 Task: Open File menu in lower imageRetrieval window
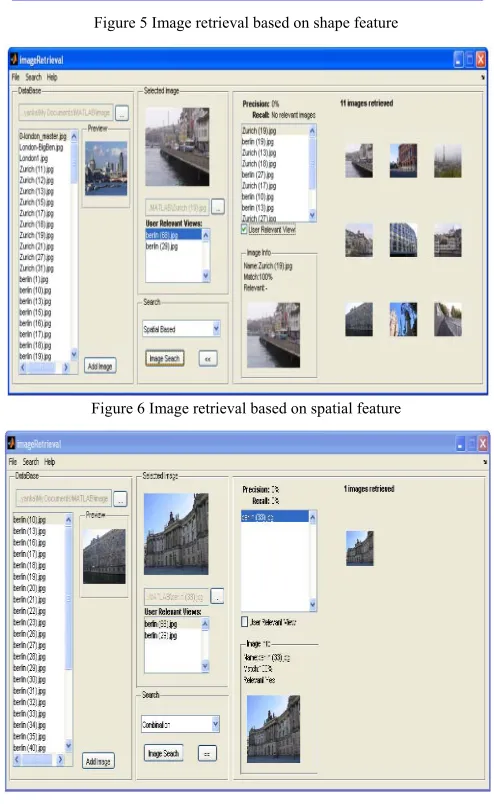(13, 461)
